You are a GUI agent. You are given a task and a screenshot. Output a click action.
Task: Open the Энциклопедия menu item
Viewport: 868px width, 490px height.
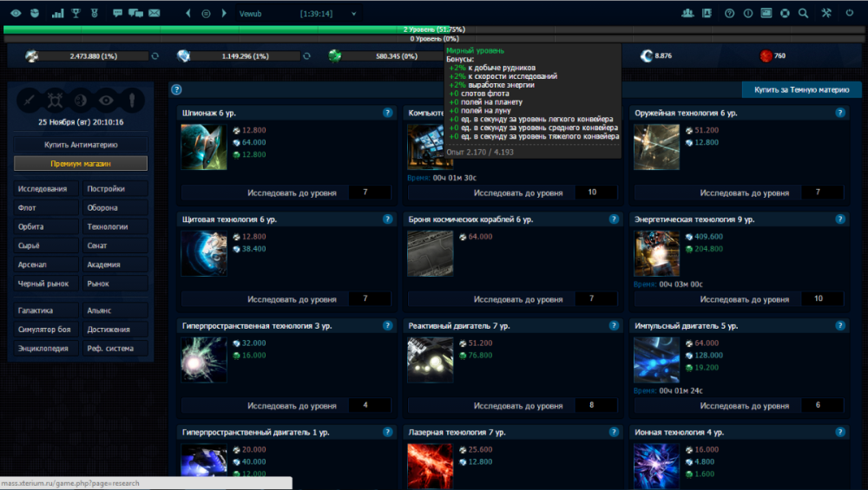(46, 348)
